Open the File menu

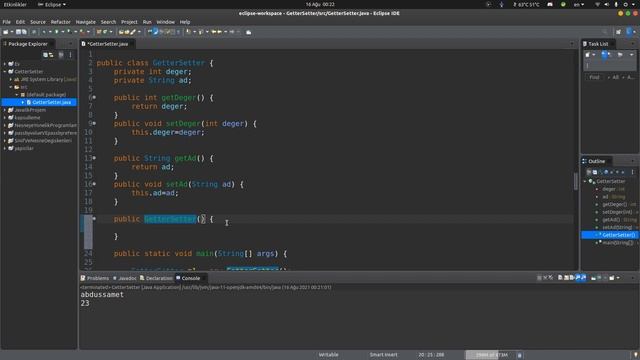click(7, 22)
